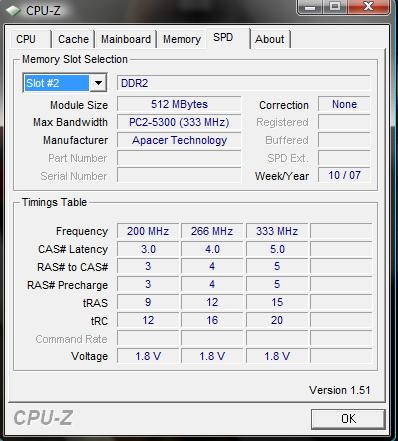Click the tRC value 12
The width and height of the screenshot is (398, 441).
pos(148,320)
